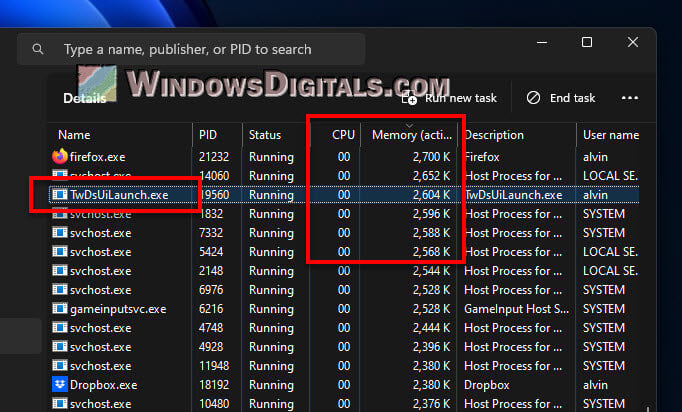Click the icon of svchost.exe with PID 4928
Image resolution: width=682 pixels, height=412 pixels.
[x=60, y=346]
